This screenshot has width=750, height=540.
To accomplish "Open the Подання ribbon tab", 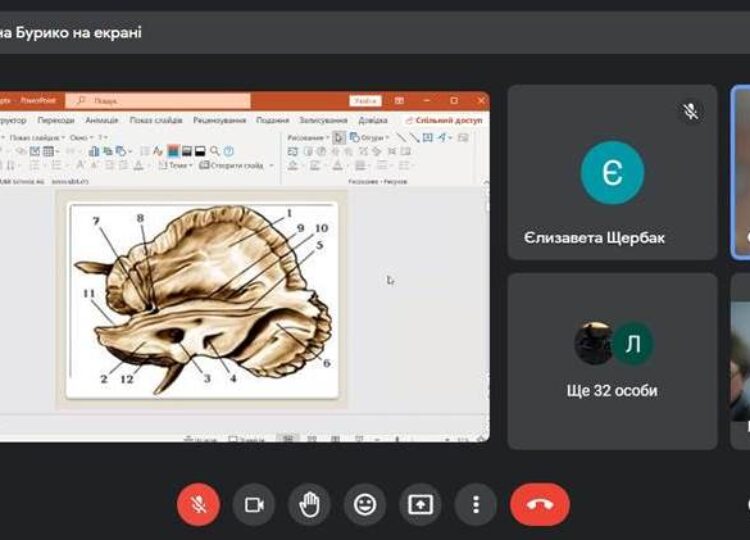I will 273,121.
